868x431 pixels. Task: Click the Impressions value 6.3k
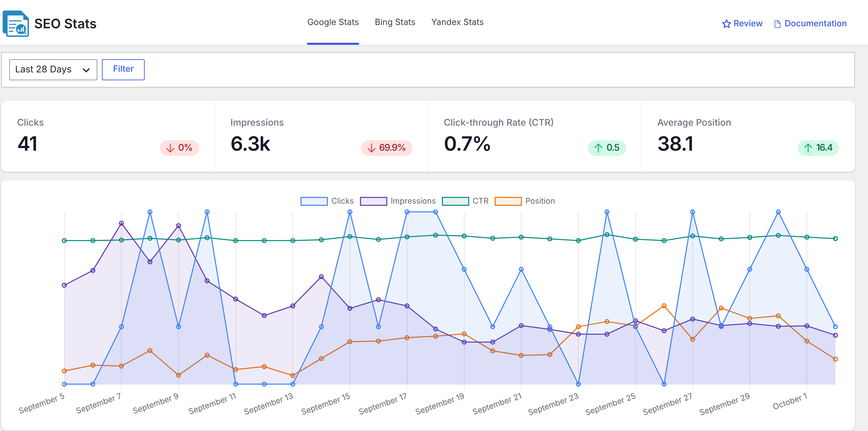tap(250, 144)
